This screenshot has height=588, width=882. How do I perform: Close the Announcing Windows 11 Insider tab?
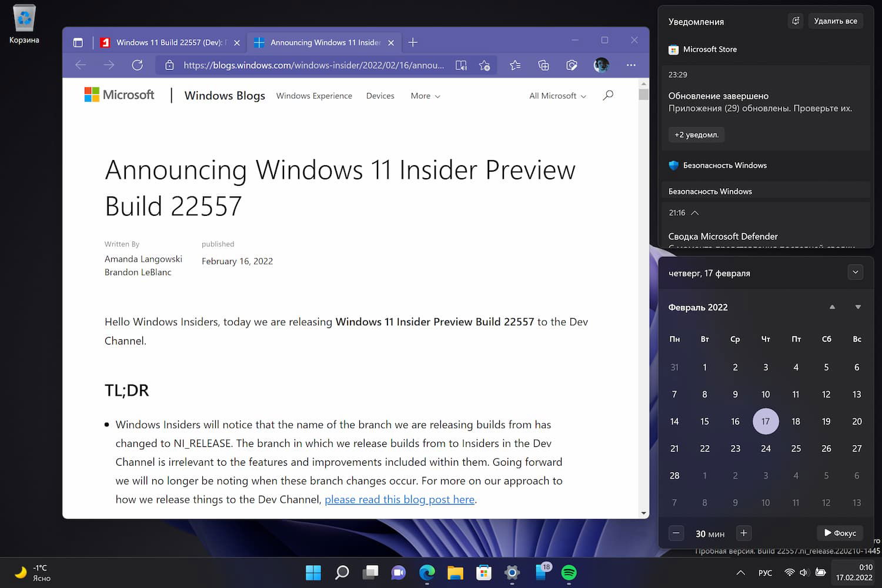391,43
